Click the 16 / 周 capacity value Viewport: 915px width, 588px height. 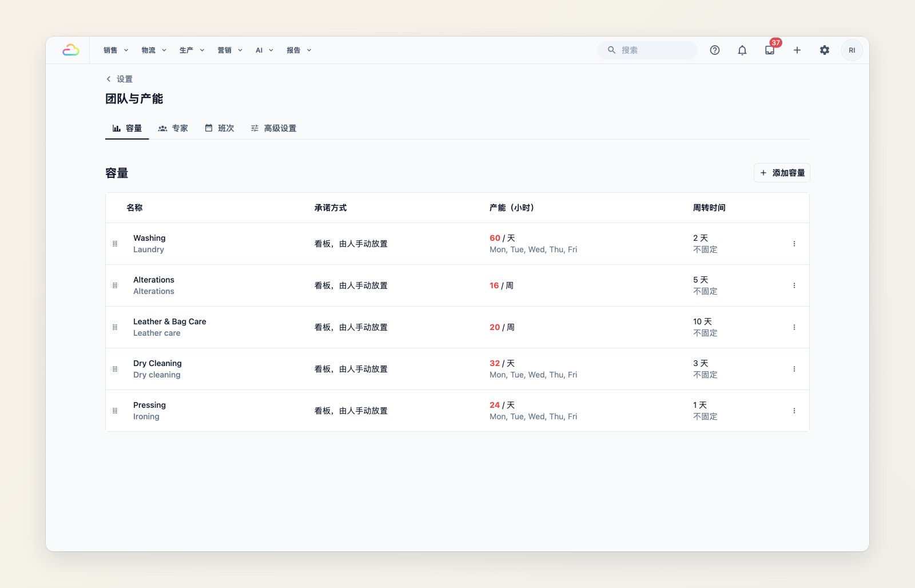click(502, 285)
